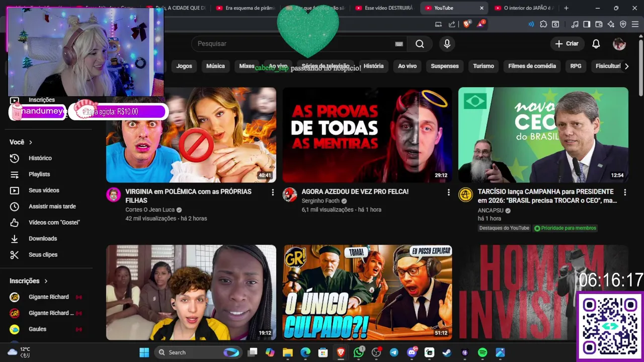Open YouTube notifications bell
This screenshot has width=644, height=362.
[596, 44]
